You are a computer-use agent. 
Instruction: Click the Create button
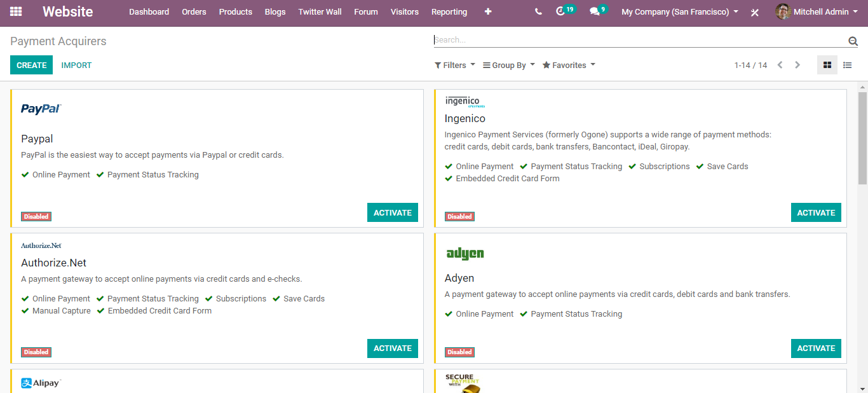(x=32, y=65)
